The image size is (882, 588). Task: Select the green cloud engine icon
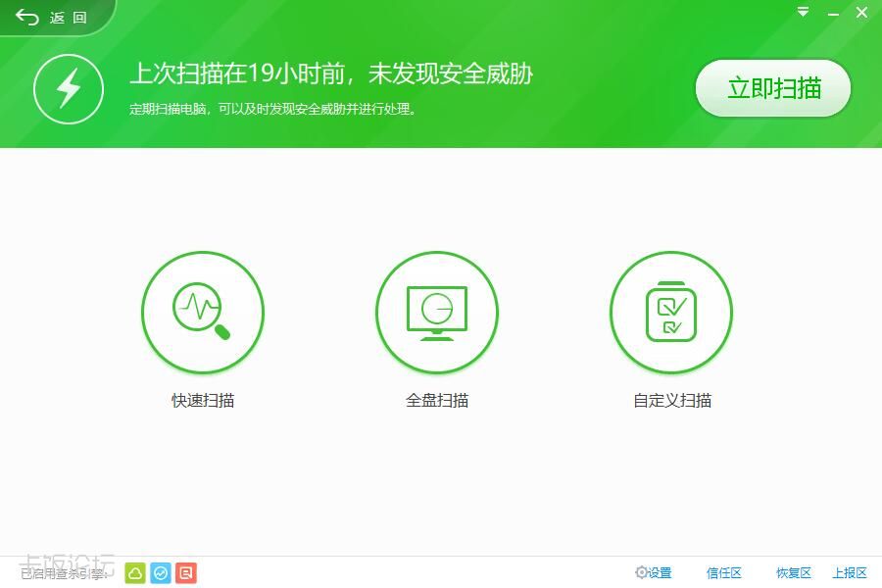pos(135,573)
